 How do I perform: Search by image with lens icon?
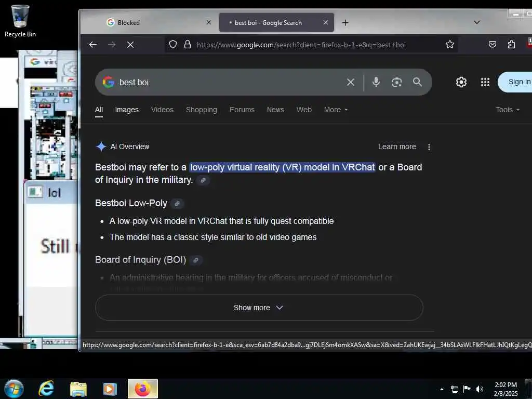tap(396, 82)
